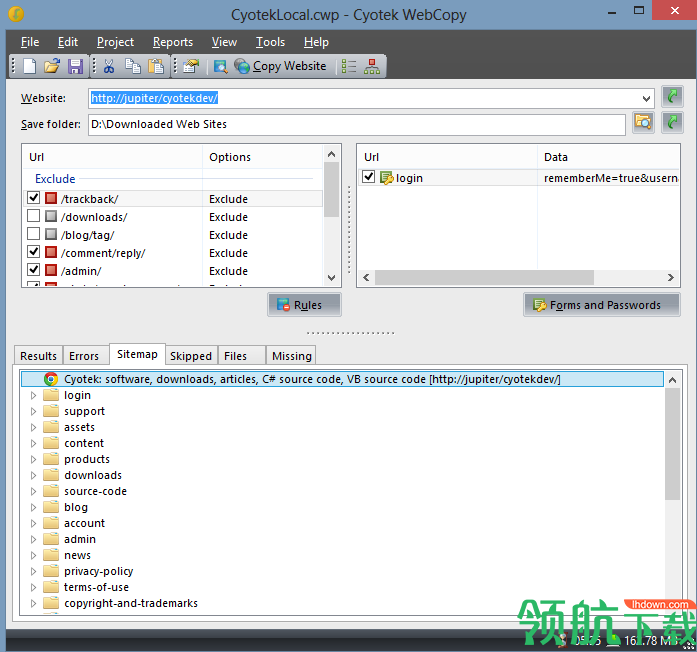Expand the assets sitemap folder
Viewport: 697px width, 652px height.
(x=33, y=427)
